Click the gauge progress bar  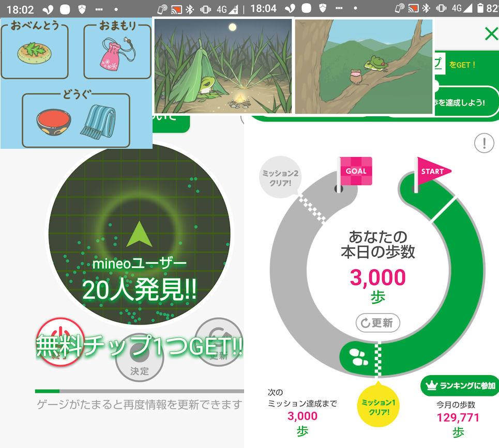point(139,391)
